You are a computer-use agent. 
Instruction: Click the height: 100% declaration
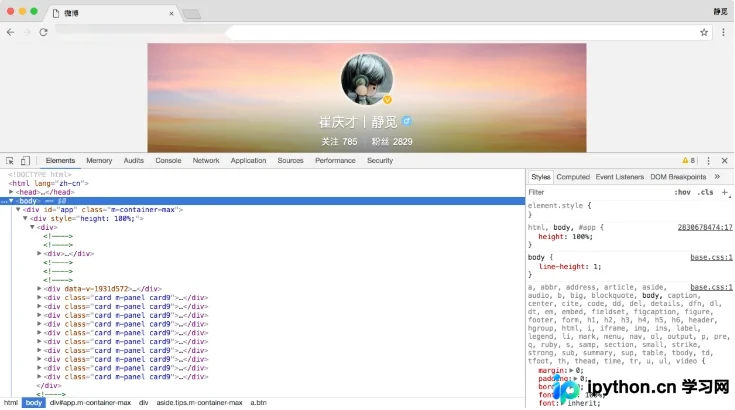tap(565, 237)
